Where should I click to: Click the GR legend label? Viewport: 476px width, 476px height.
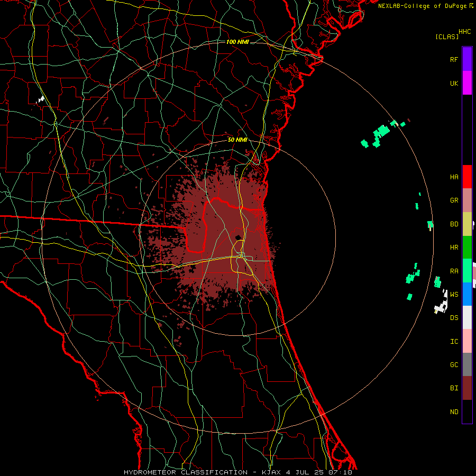coord(454,200)
